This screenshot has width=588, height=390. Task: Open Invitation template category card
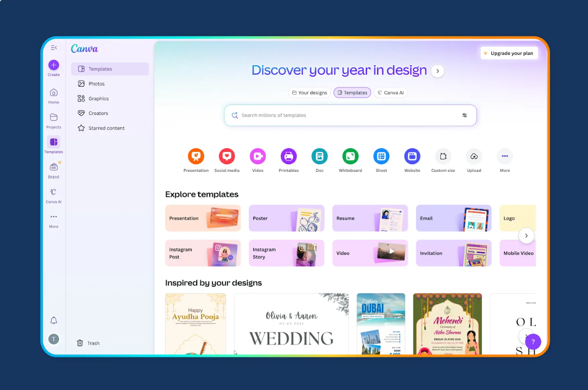pos(454,253)
